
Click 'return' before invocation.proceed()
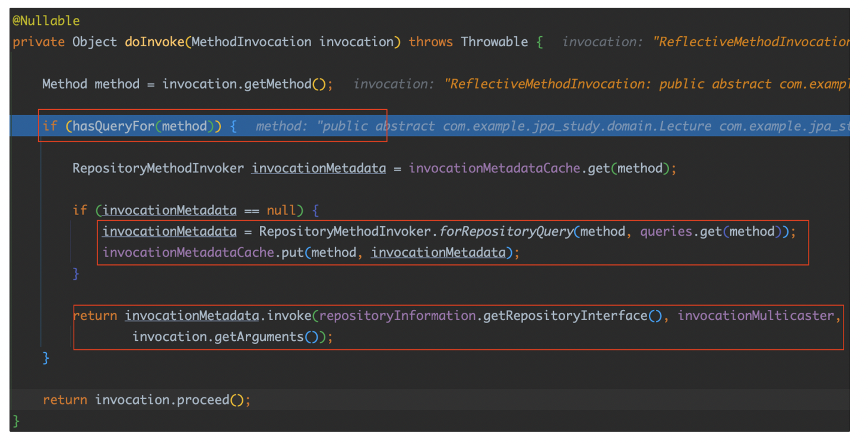(x=65, y=400)
